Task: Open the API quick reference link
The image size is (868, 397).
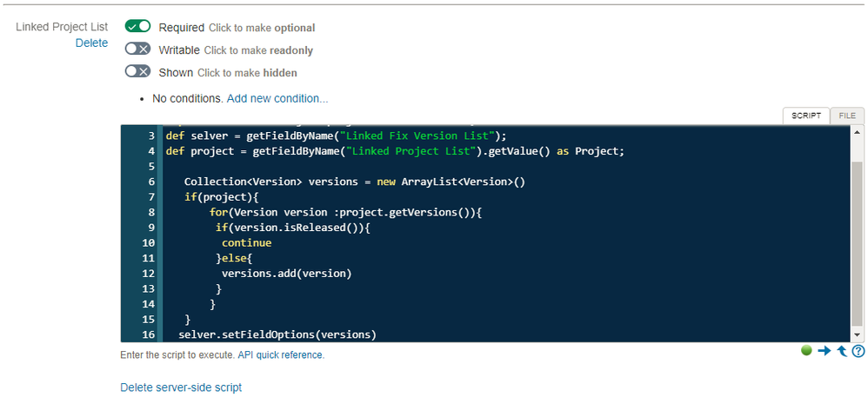Action: [281, 355]
